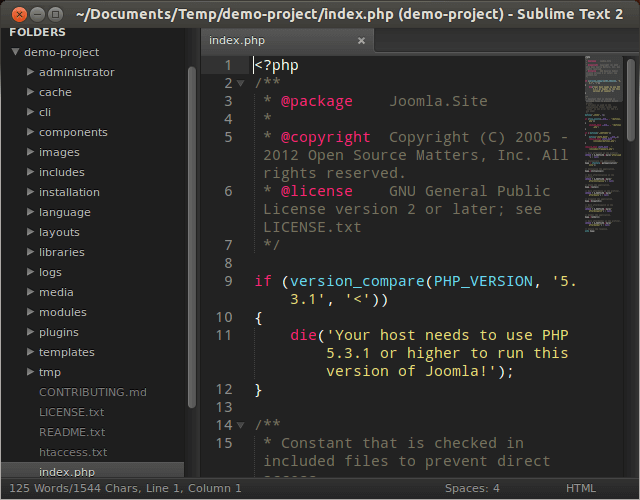Expand the language folder arrow
This screenshot has height=500, width=640.
[x=30, y=212]
